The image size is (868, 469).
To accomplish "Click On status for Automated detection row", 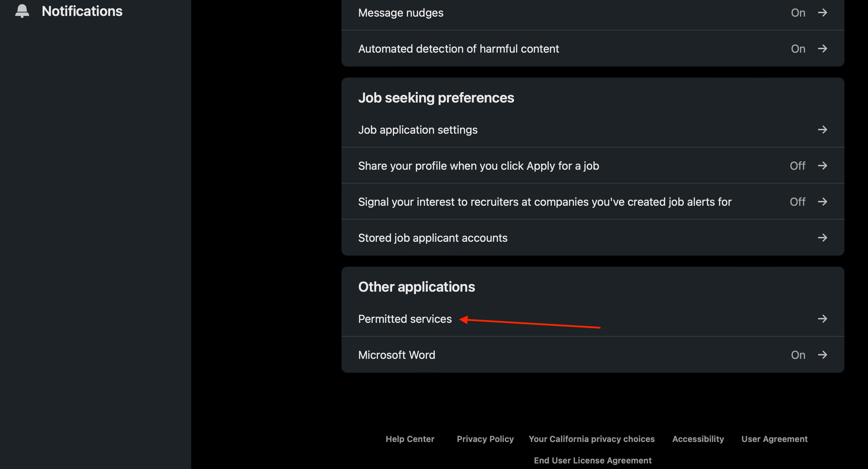I will click(798, 49).
